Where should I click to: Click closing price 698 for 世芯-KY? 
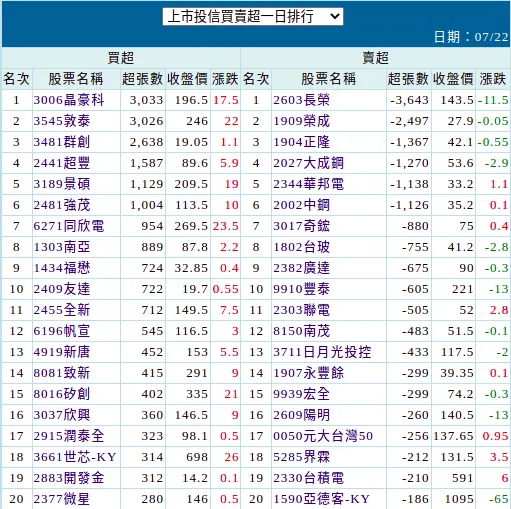click(197, 457)
